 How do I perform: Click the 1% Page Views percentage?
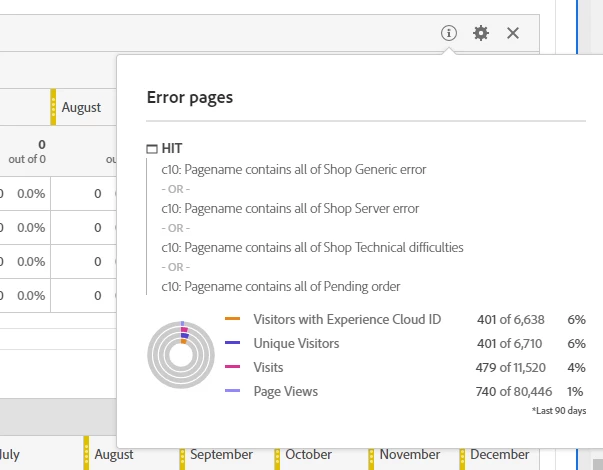575,392
